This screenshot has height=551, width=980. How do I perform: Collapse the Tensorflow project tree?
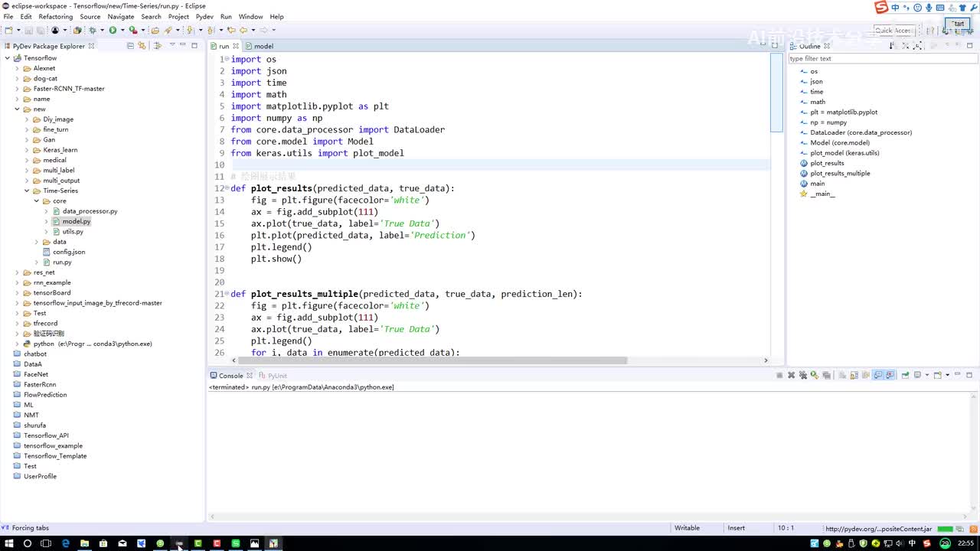8,58
